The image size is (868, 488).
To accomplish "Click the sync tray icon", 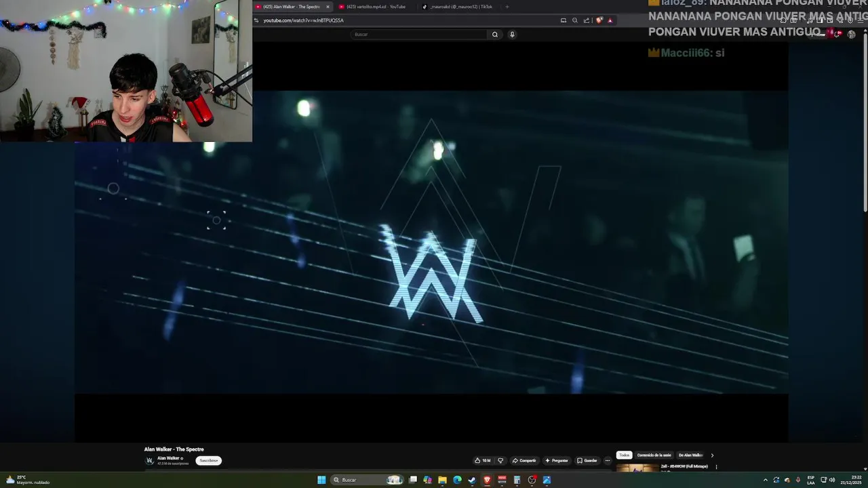I will click(x=776, y=480).
